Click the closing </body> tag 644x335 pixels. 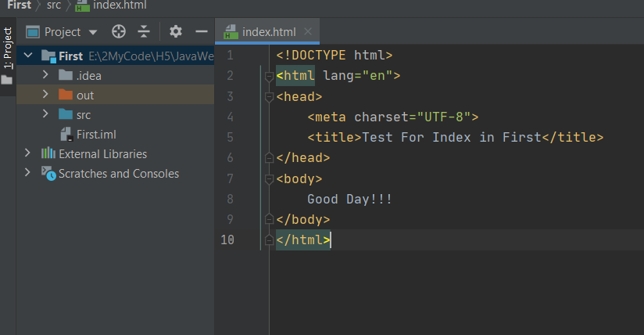click(x=303, y=219)
